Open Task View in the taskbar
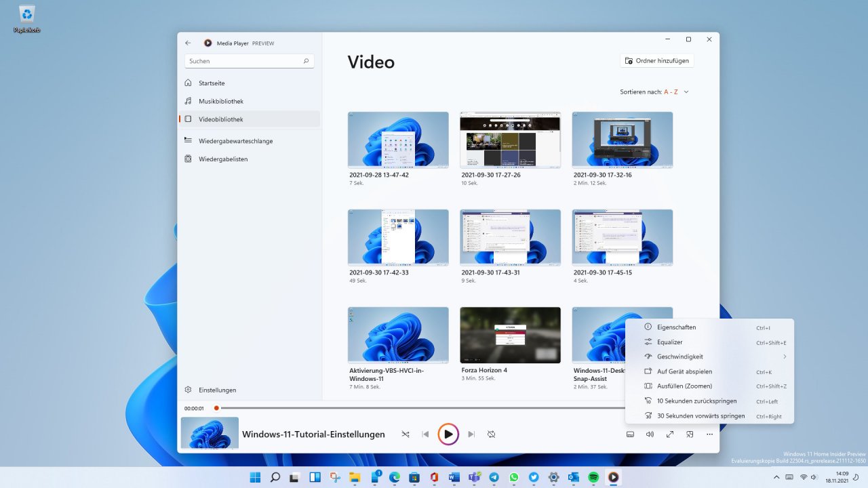The image size is (868, 488). [295, 477]
